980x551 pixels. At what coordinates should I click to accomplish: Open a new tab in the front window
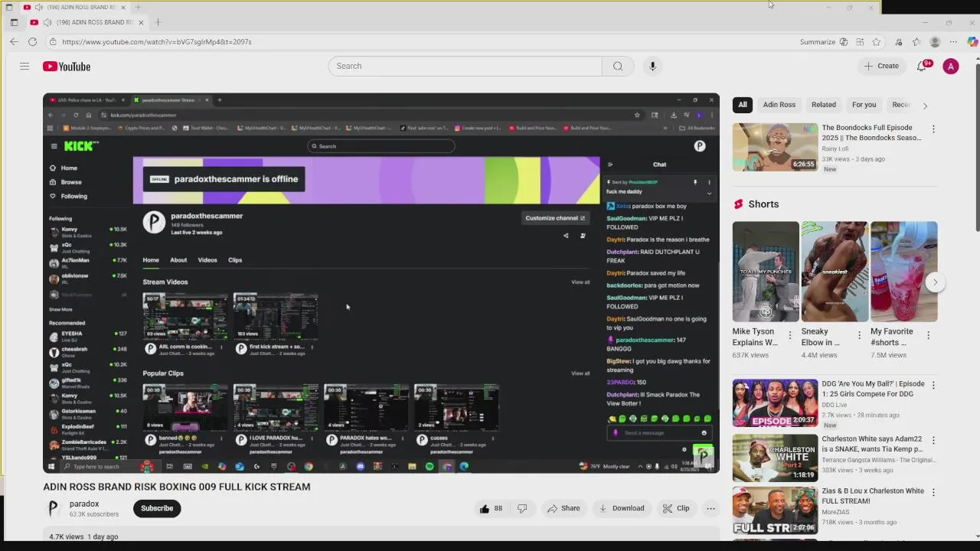158,22
